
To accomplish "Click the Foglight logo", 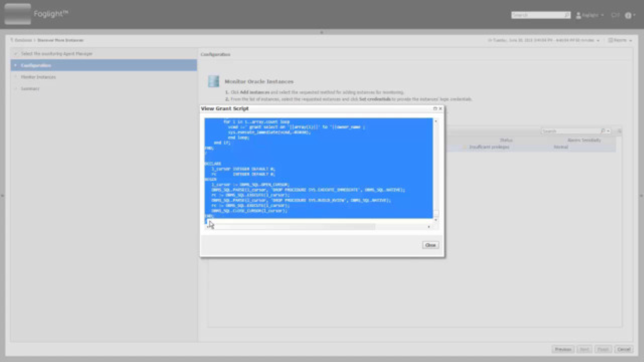I will tap(18, 14).
